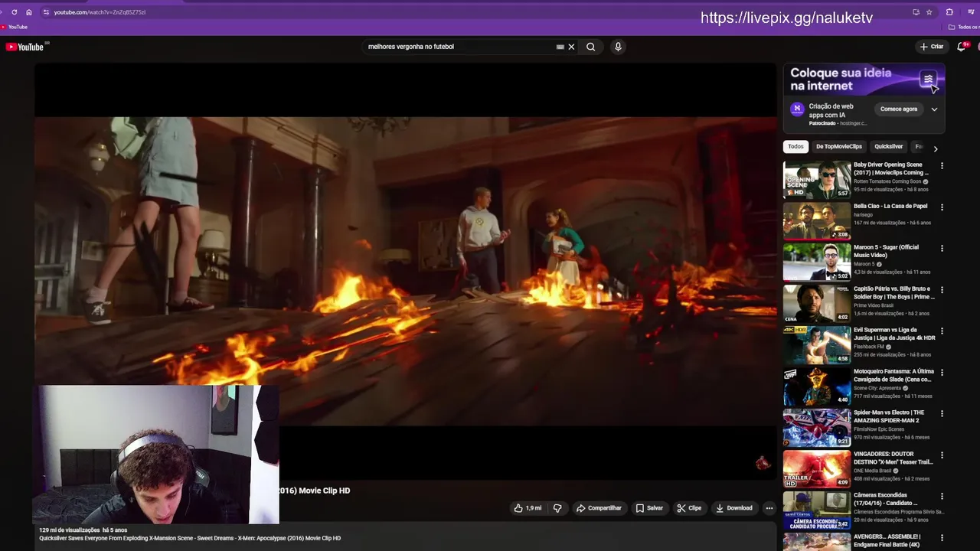
Task: Like the video with 1,9 mi thumbs up
Action: pyautogui.click(x=527, y=508)
